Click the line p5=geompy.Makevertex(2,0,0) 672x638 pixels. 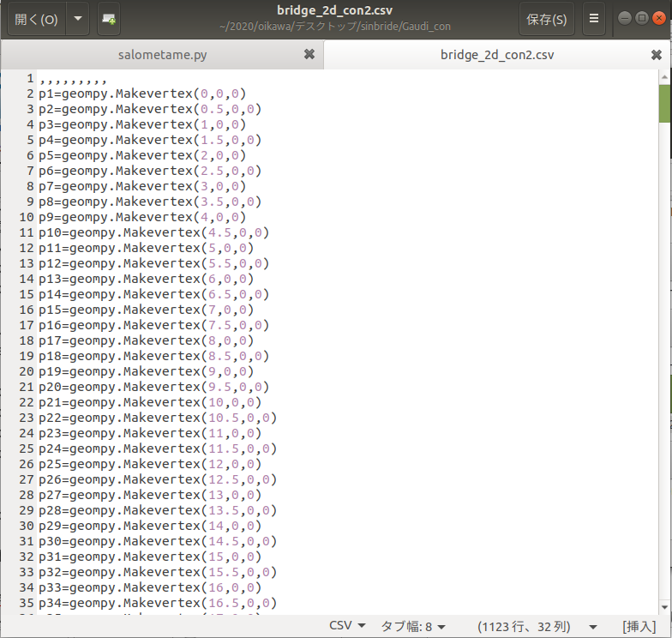tap(142, 155)
